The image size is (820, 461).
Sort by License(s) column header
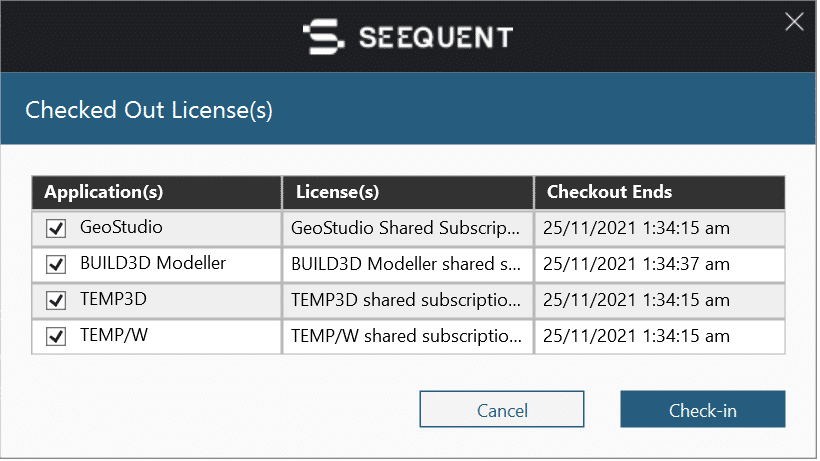408,192
